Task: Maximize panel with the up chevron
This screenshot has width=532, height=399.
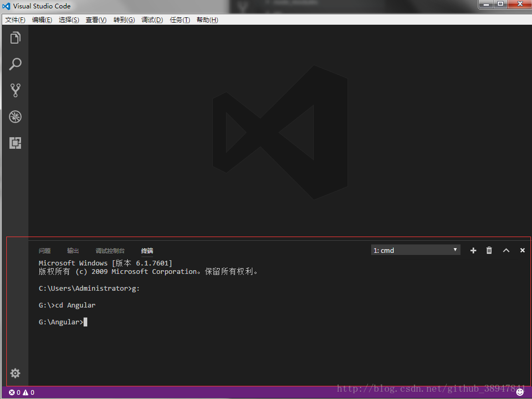Action: tap(506, 250)
